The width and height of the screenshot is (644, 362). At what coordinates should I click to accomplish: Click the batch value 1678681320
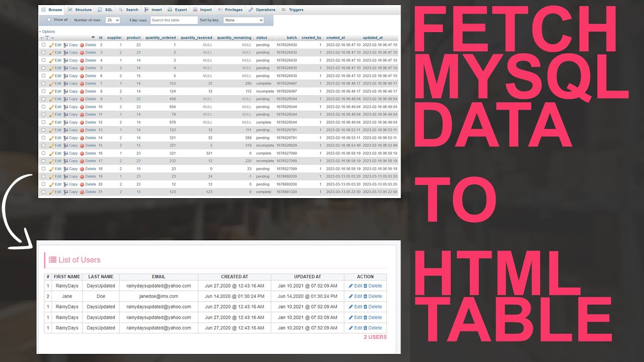pos(286,192)
